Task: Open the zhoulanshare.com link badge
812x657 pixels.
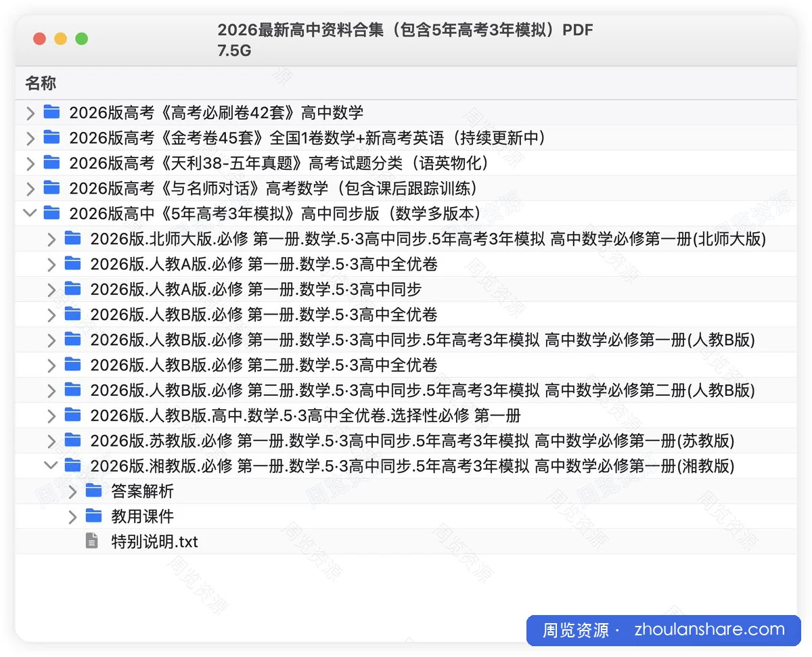Action: 663,631
